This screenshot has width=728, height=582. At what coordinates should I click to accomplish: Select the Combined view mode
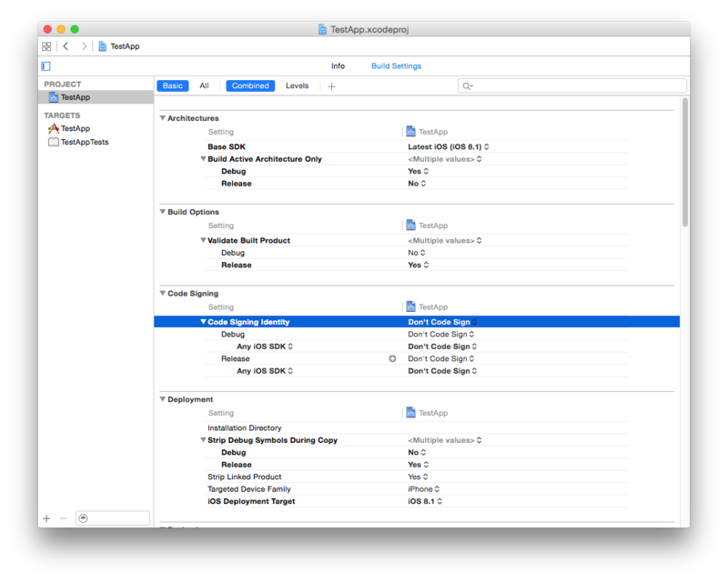(250, 85)
